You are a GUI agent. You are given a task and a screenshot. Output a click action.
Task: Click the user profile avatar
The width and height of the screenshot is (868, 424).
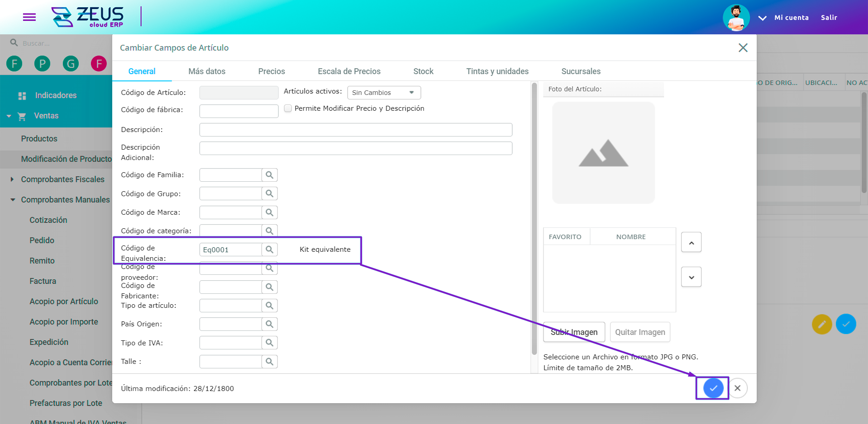(x=736, y=17)
